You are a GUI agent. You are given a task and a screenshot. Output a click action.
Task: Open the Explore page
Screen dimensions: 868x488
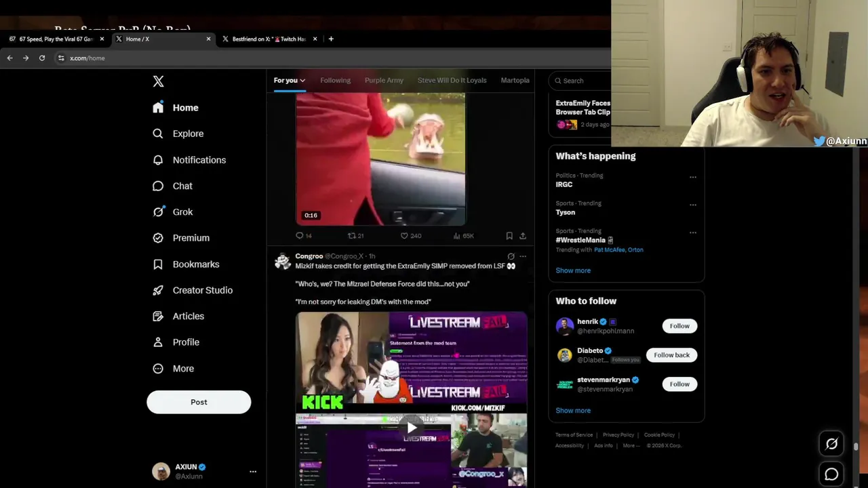point(178,134)
